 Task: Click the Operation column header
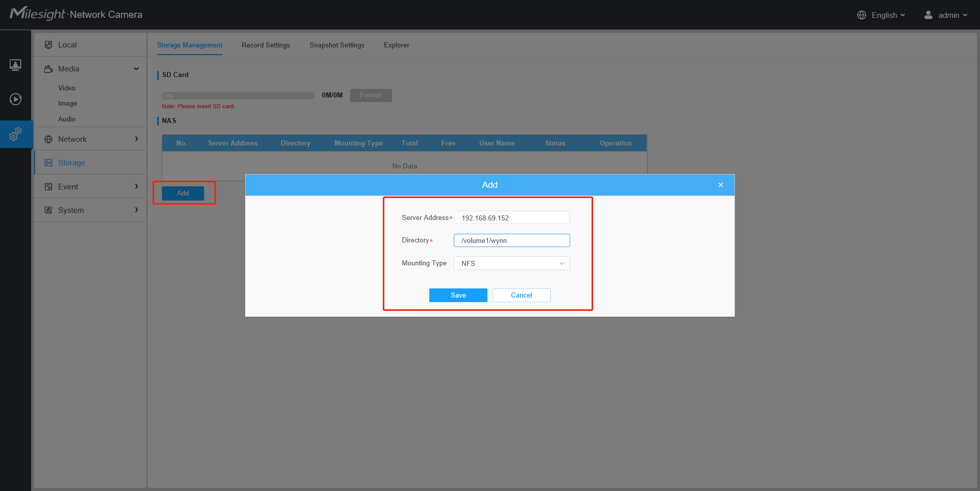point(616,143)
